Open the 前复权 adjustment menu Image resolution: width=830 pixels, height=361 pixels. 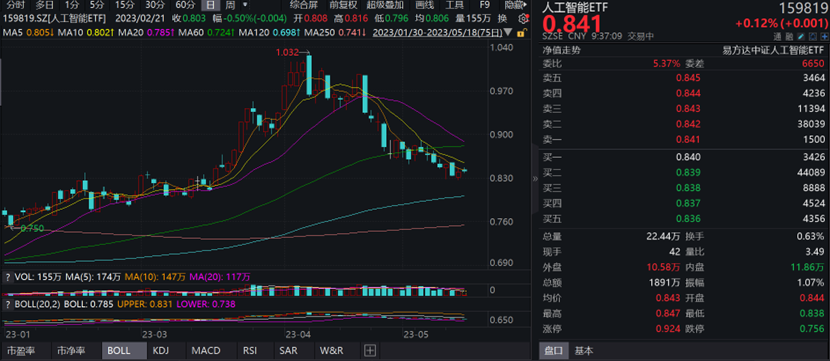(343, 5)
